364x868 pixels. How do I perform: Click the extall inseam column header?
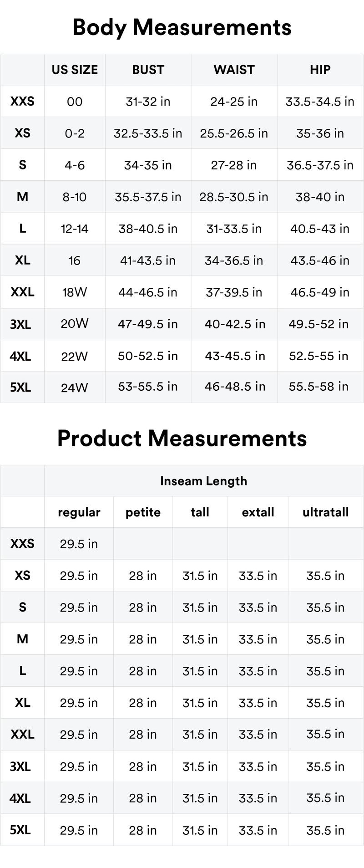pyautogui.click(x=258, y=512)
